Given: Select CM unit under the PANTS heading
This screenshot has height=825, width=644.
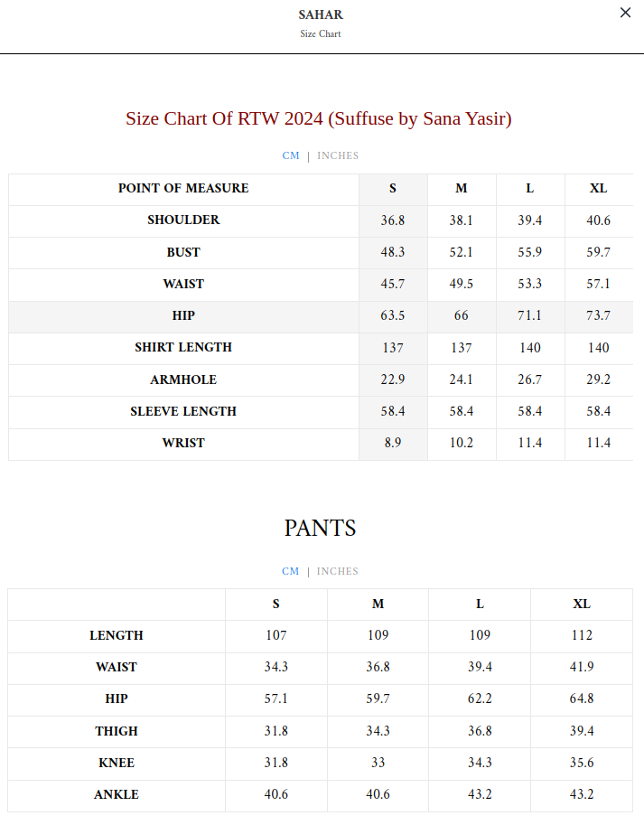Looking at the screenshot, I should point(290,571).
